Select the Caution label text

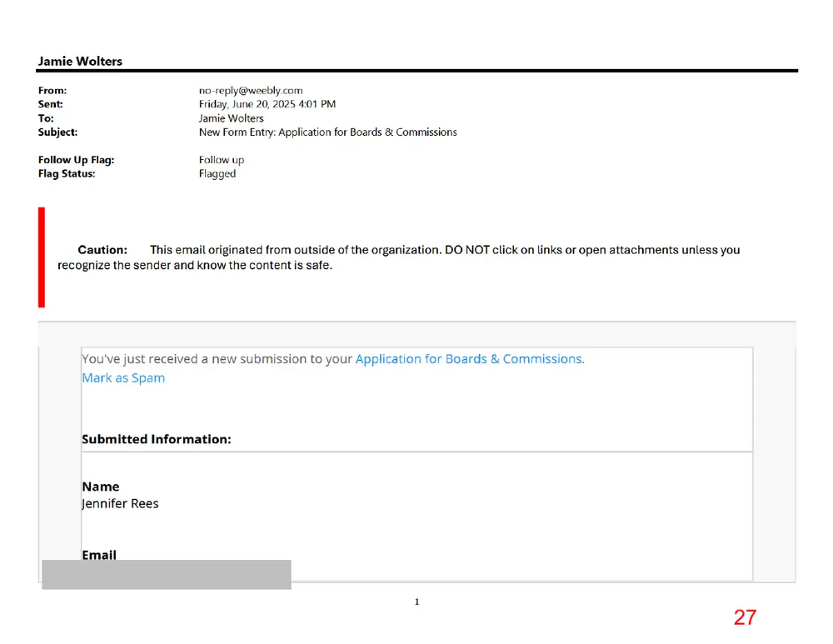point(102,250)
